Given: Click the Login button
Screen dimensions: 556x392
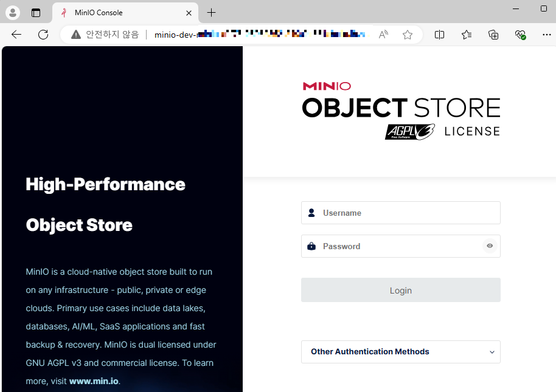Looking at the screenshot, I should (x=401, y=290).
